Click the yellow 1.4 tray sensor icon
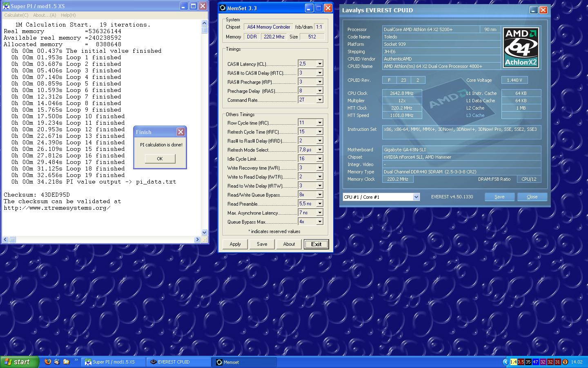Image resolution: width=588 pixels, height=368 pixels. tap(513, 362)
